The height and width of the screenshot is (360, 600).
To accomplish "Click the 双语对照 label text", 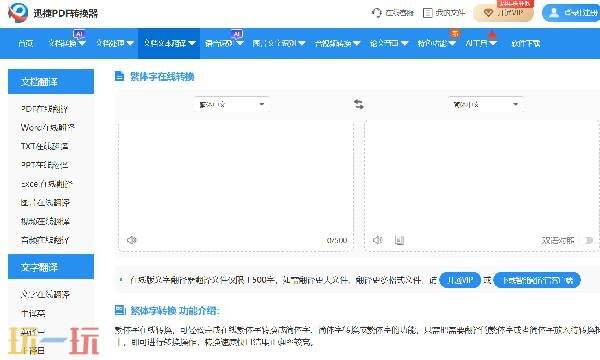I will [x=558, y=240].
